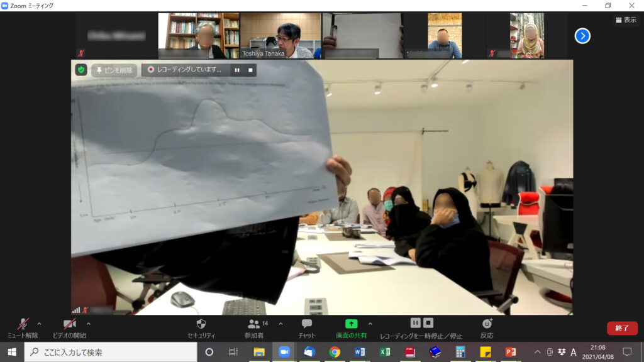Open PowerPoint from the Windows taskbar
This screenshot has width=644, height=362.
click(x=510, y=352)
